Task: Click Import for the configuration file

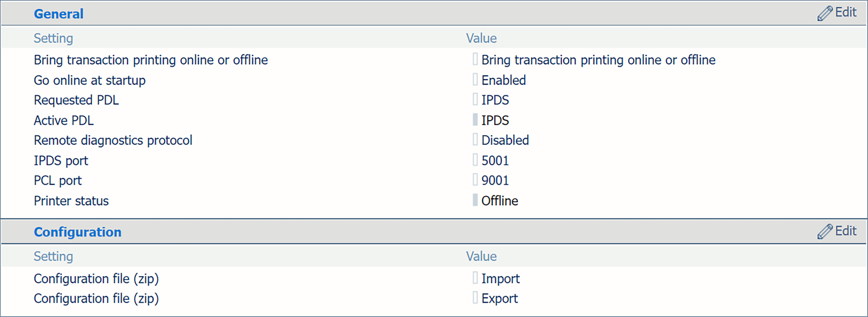Action: point(500,278)
